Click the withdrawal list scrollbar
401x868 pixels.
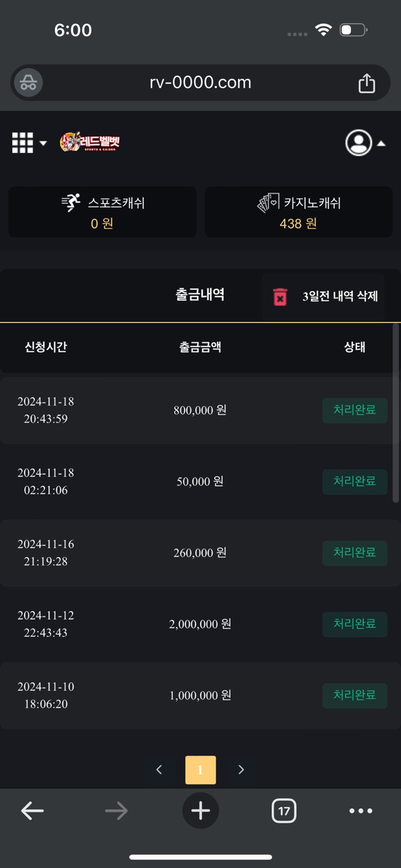click(396, 413)
